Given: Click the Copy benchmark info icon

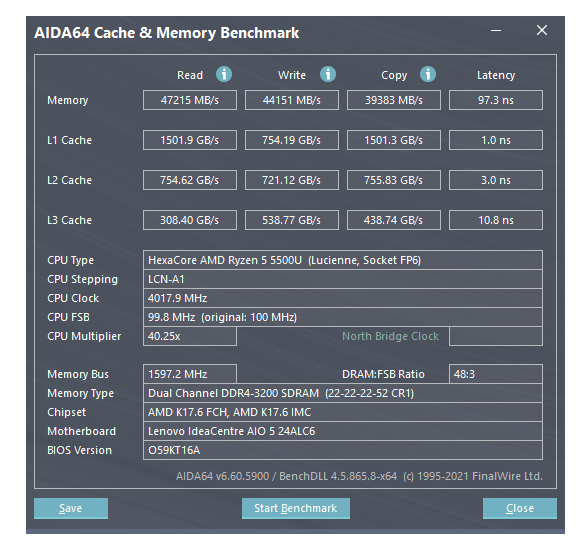Looking at the screenshot, I should pos(428,74).
